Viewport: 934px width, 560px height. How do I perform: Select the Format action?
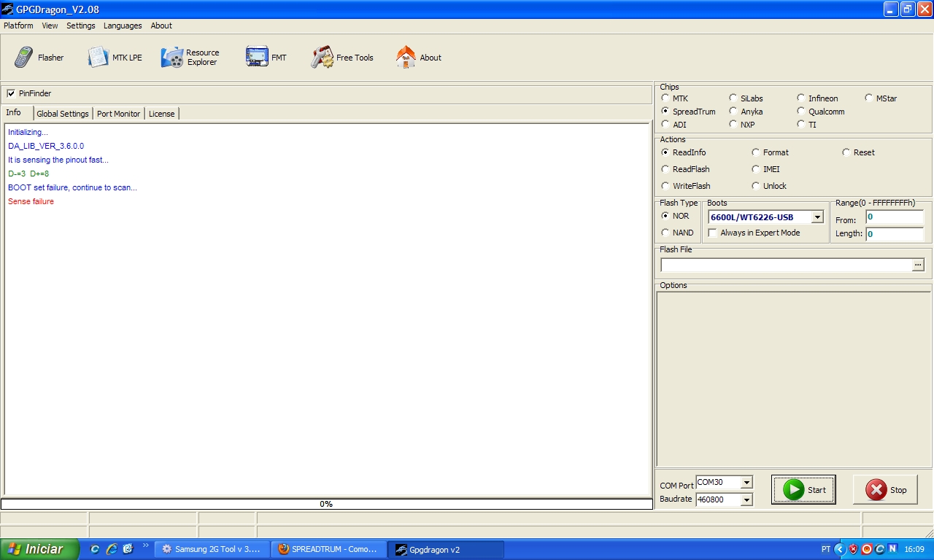756,152
